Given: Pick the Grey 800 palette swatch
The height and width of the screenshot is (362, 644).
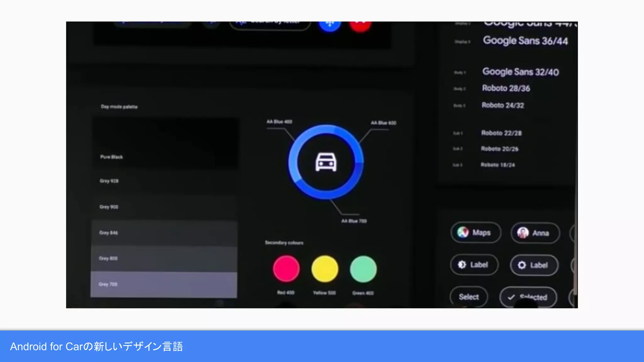Looking at the screenshot, I should pos(164,259).
